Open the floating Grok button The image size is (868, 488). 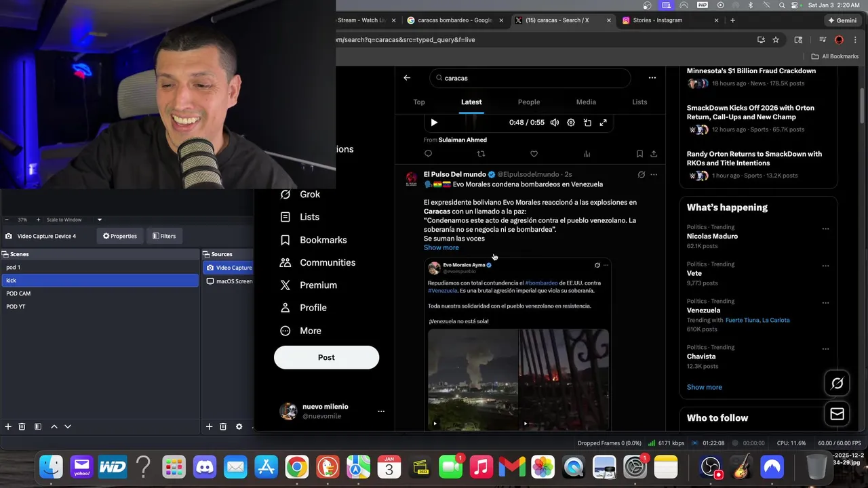pyautogui.click(x=837, y=384)
